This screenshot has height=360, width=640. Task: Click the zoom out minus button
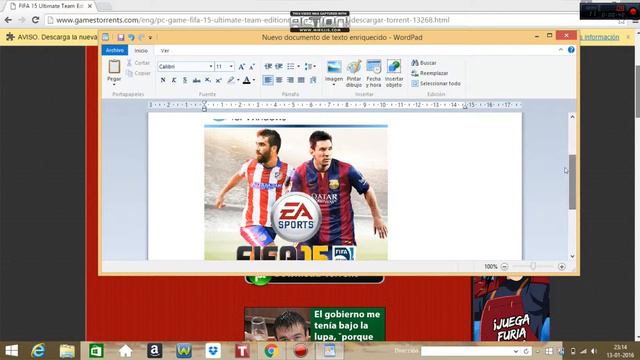tap(504, 267)
